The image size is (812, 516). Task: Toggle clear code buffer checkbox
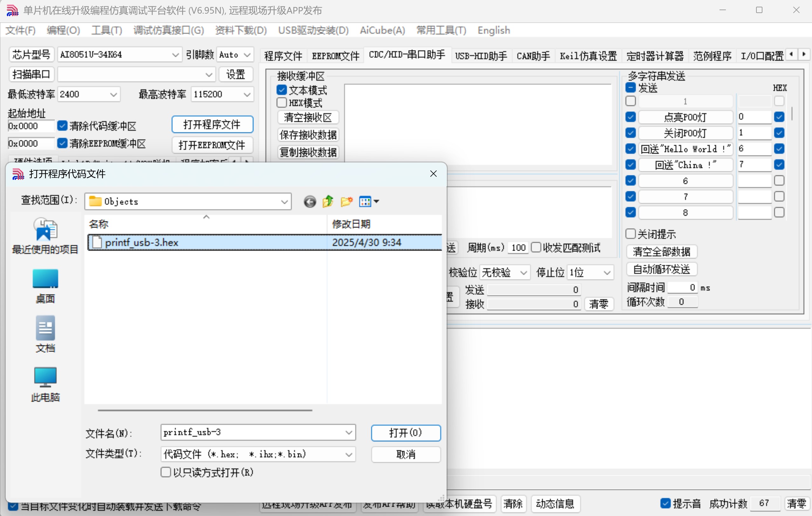62,126
